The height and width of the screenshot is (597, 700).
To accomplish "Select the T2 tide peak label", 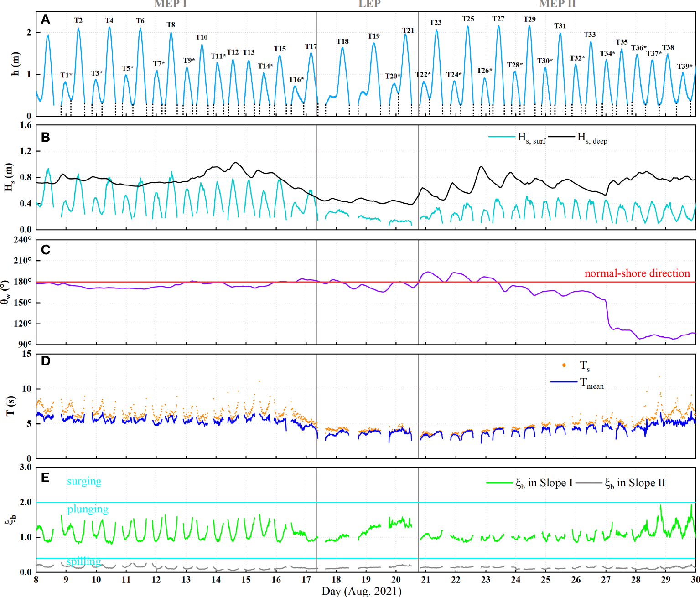I will (78, 21).
